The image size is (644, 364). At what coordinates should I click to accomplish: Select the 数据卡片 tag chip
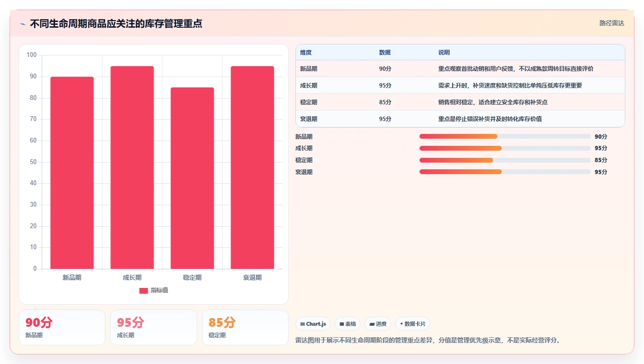click(412, 324)
